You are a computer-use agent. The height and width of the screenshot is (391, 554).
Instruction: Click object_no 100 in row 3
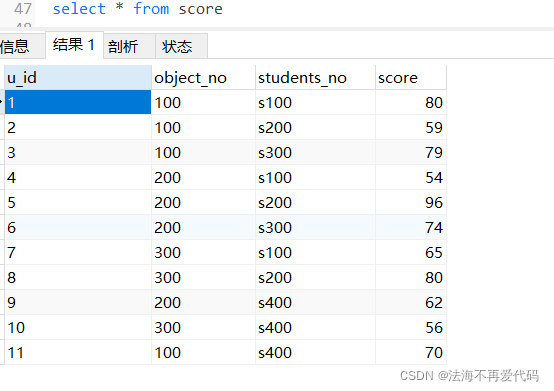203,153
